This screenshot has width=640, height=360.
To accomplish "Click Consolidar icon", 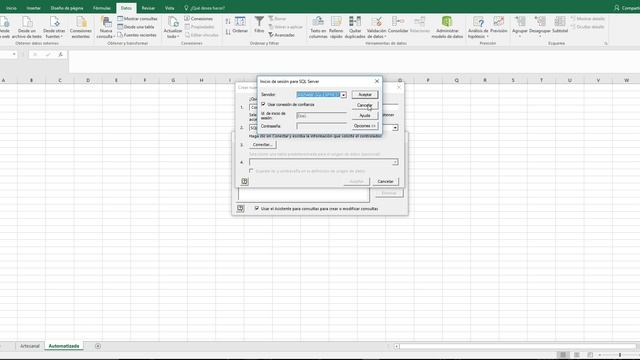I will (x=398, y=25).
